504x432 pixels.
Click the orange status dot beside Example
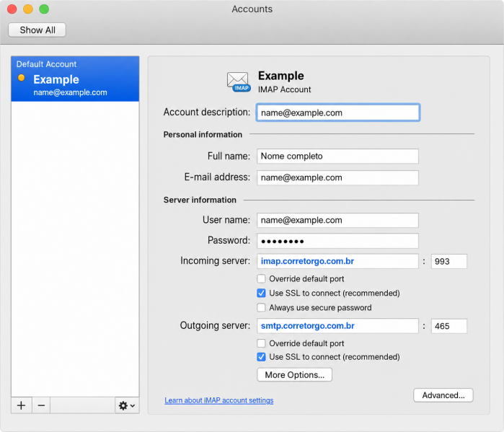tap(21, 78)
